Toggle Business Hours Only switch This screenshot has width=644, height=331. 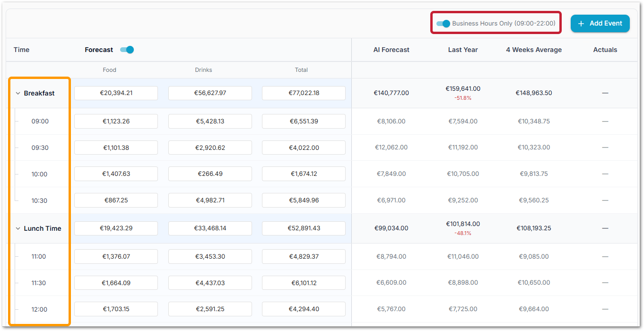[x=444, y=23]
